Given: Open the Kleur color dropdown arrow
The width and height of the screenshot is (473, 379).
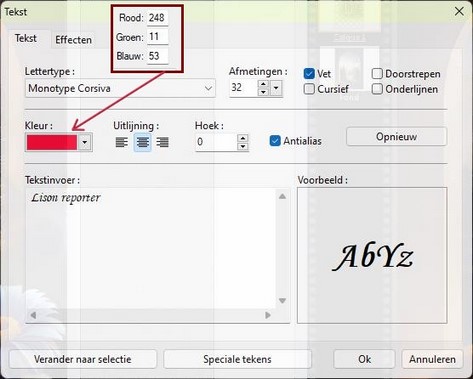Looking at the screenshot, I should [x=85, y=142].
